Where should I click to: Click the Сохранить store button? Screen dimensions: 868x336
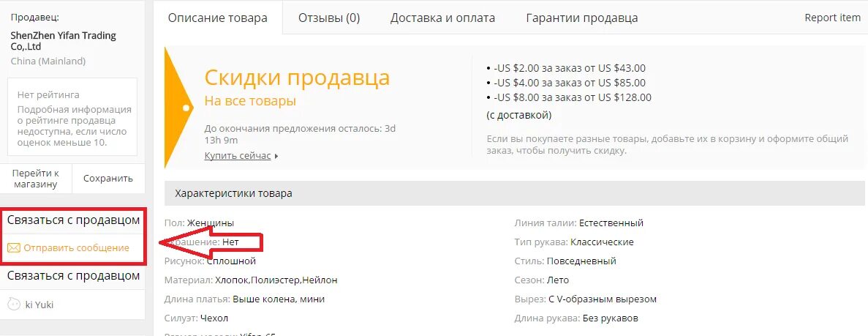tap(108, 179)
